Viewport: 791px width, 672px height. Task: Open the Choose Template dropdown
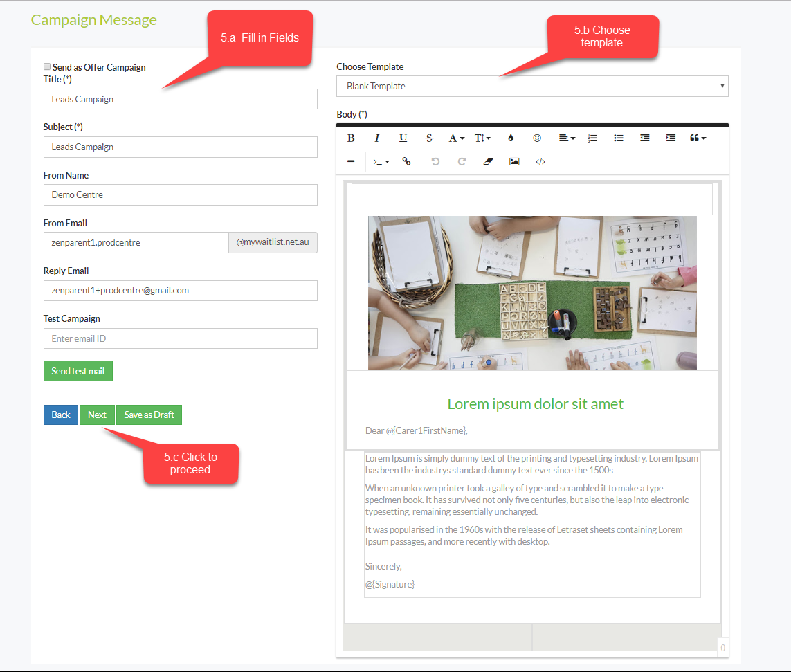[x=532, y=87]
